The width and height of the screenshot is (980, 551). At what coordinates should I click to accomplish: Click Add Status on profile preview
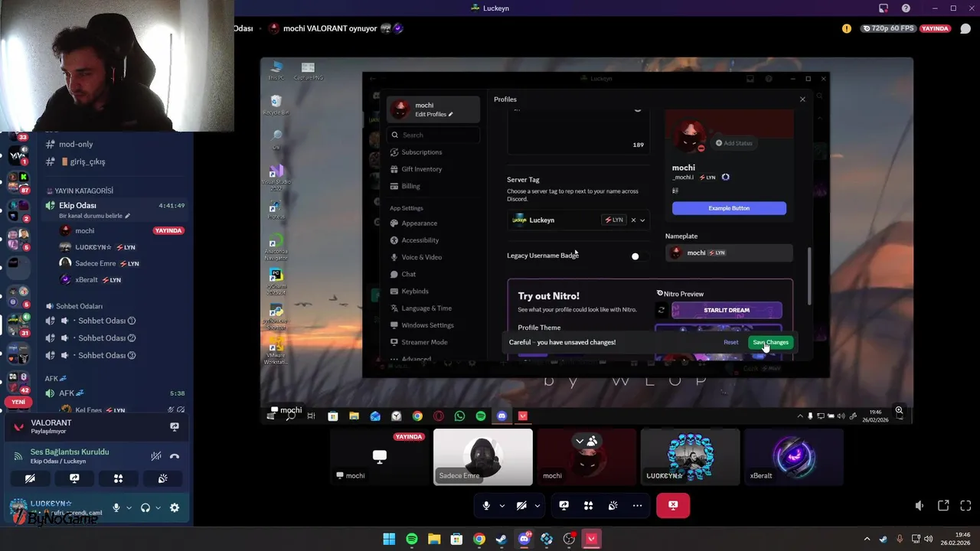tap(734, 143)
